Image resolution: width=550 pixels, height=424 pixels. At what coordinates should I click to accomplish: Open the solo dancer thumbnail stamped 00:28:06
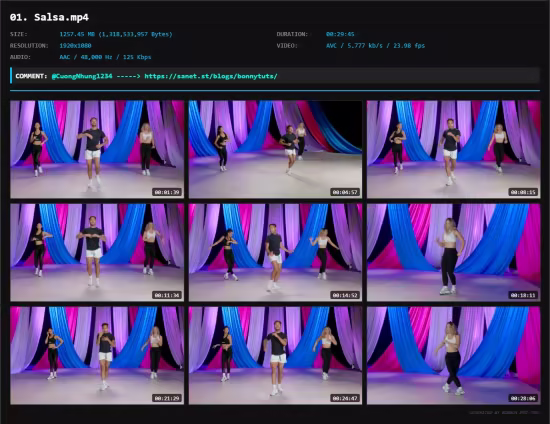tap(454, 356)
